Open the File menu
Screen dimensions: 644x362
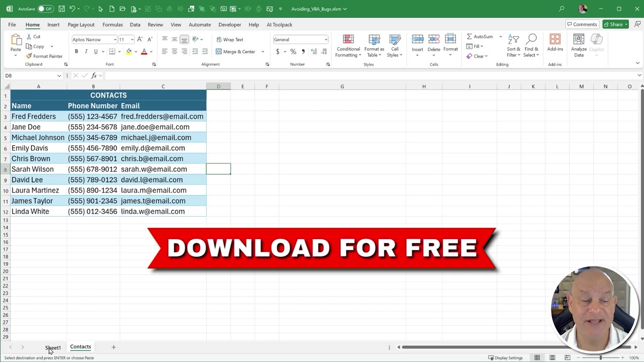point(12,25)
